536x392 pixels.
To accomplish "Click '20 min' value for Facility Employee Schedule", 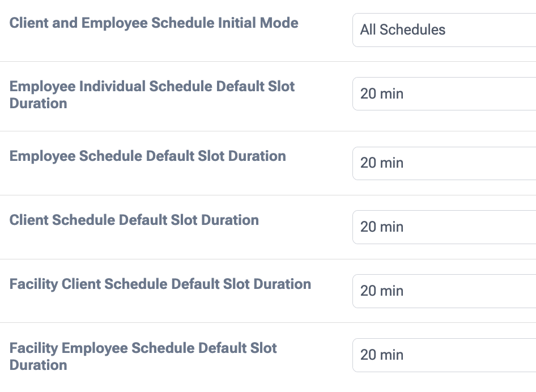I will pos(382,355).
